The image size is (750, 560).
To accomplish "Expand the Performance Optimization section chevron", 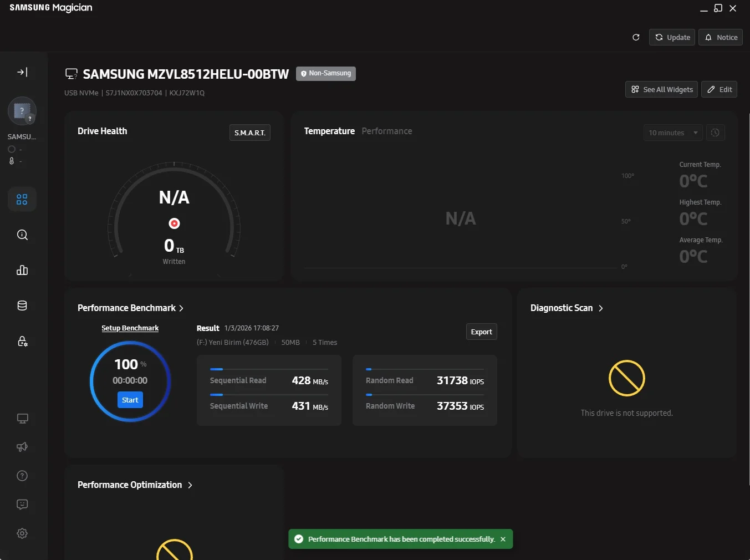I will pos(190,485).
